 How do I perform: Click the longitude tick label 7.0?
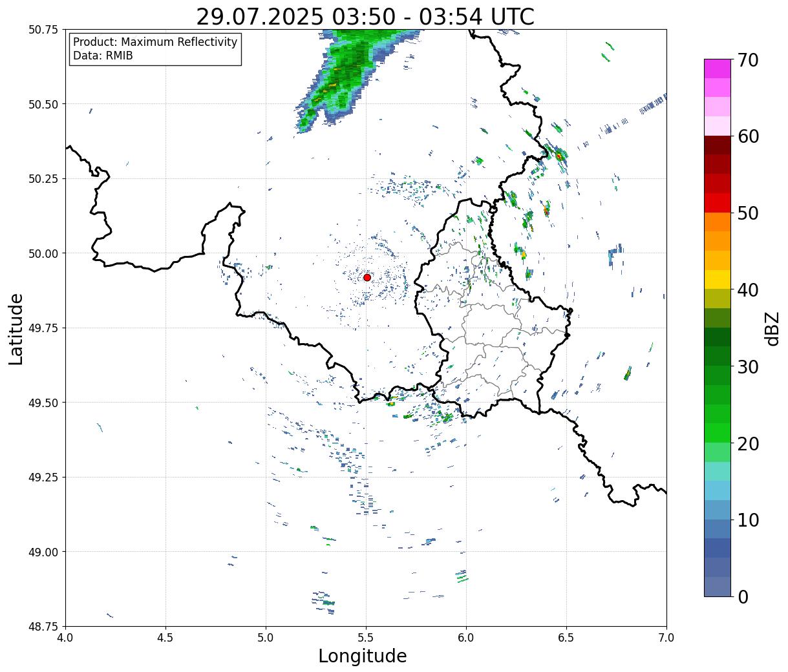[x=666, y=637]
